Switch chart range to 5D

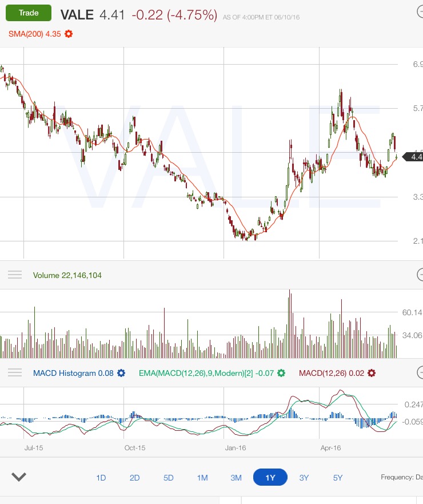(x=169, y=478)
